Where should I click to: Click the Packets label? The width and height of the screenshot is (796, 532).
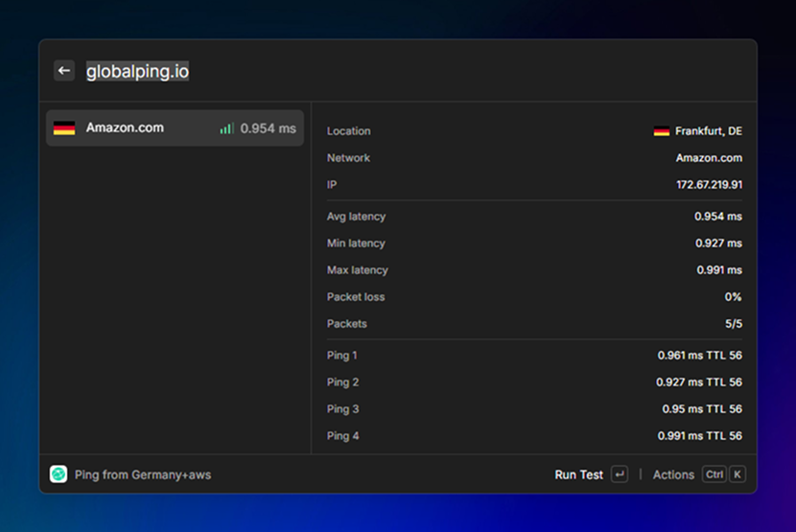tap(347, 324)
